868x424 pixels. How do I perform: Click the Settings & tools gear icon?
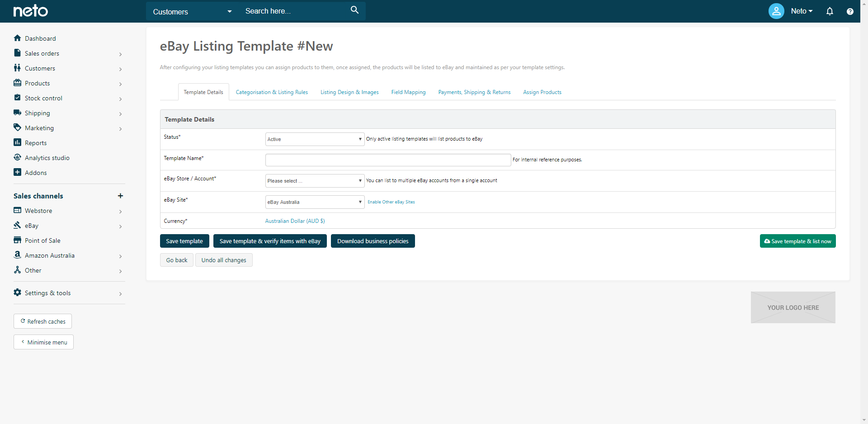17,292
